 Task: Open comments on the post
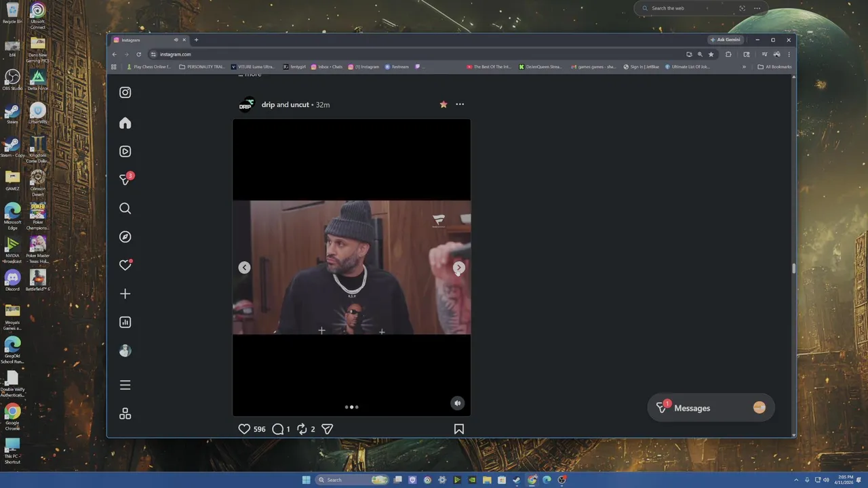[x=277, y=429]
